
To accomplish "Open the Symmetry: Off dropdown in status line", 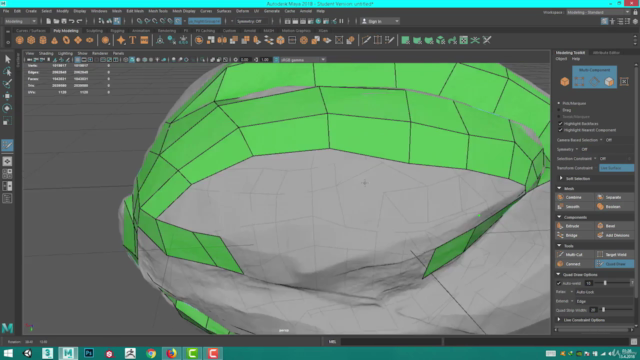I will [253, 21].
